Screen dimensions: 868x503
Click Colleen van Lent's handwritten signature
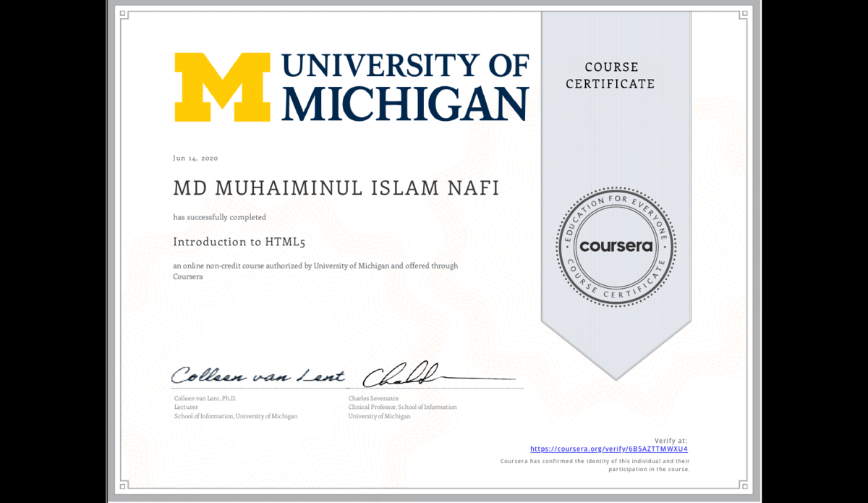tap(258, 375)
